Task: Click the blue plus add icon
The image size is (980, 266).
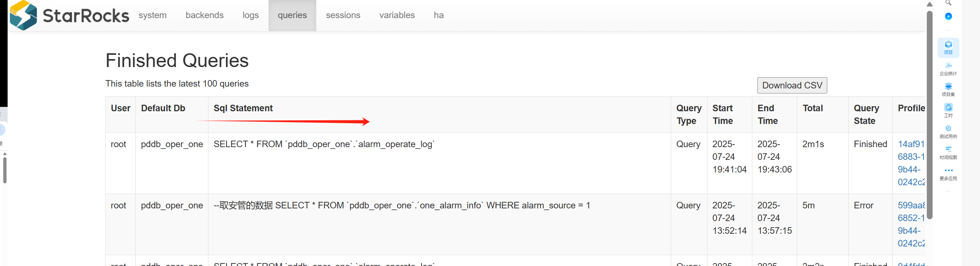Action: [948, 16]
